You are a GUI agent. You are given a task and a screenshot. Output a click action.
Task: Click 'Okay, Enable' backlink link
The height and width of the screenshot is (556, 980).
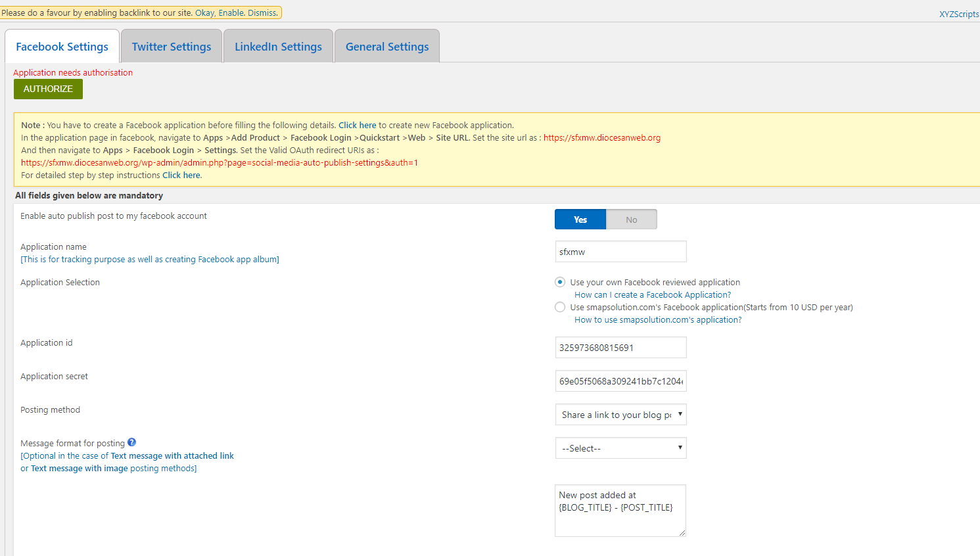(220, 12)
